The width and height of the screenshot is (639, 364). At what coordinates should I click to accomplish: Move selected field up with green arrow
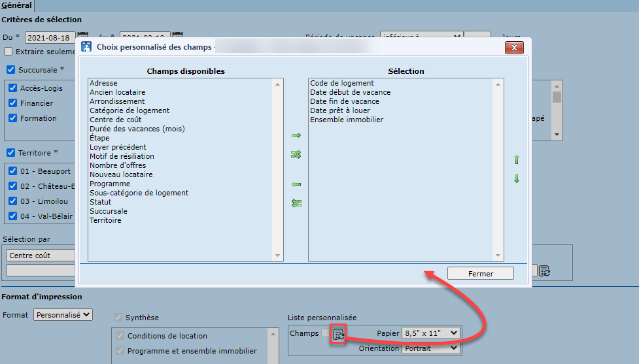pos(517,159)
